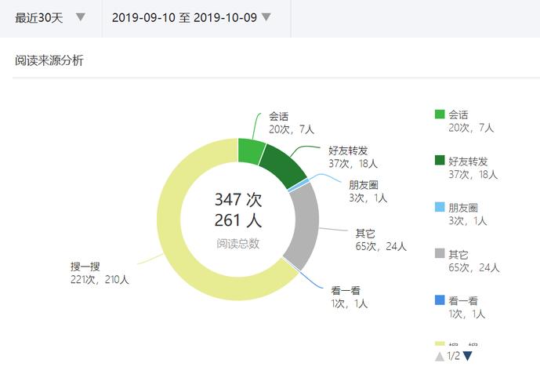Open the 最近30天 period dropdown

point(50,17)
